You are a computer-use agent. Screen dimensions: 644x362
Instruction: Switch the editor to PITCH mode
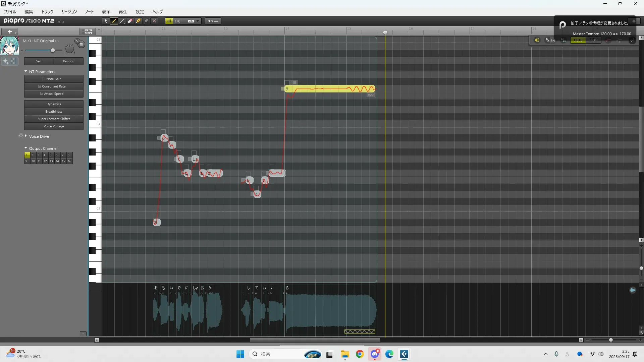[x=593, y=40]
